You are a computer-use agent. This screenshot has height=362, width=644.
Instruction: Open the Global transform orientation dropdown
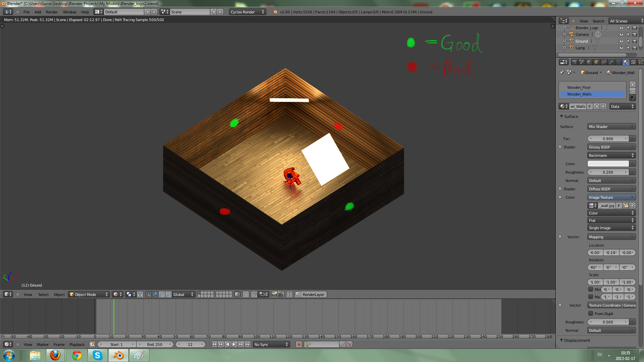[183, 294]
